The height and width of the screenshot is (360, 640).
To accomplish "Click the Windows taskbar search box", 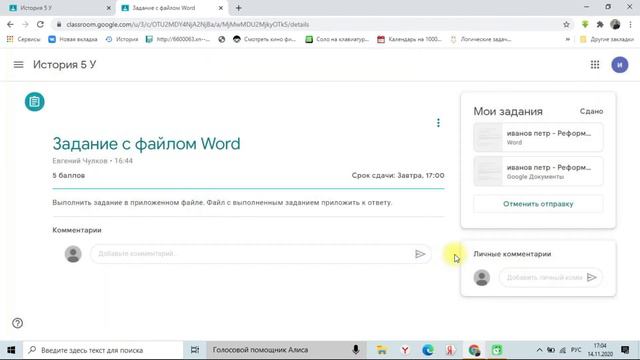I will (103, 350).
